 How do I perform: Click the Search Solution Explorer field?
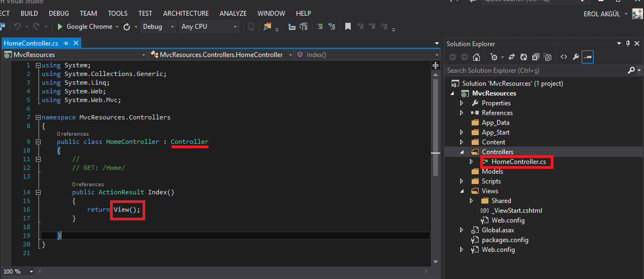tap(534, 71)
